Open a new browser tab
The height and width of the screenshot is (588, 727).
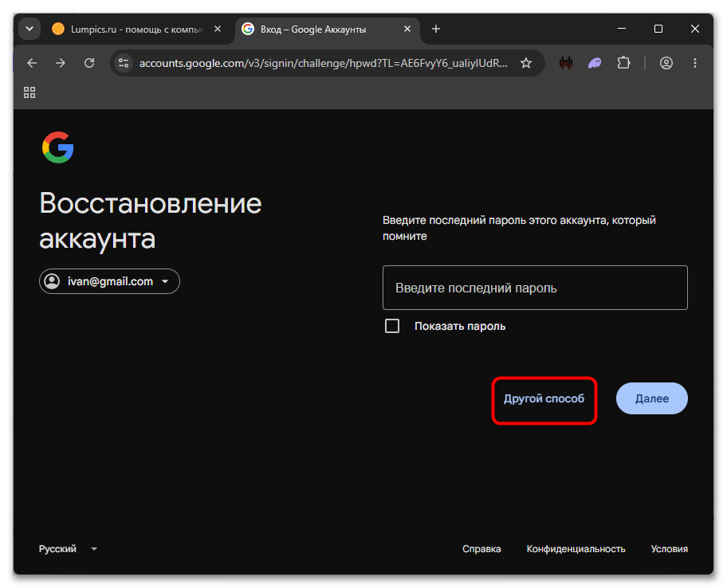click(436, 29)
